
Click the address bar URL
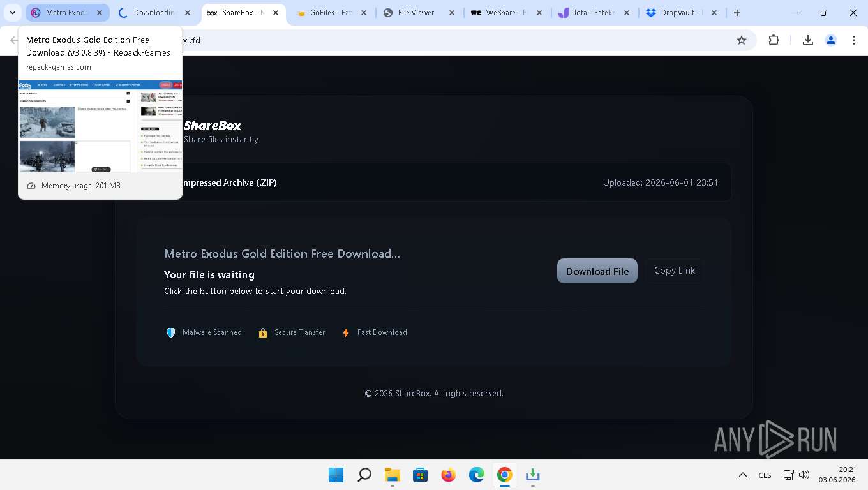tap(191, 40)
